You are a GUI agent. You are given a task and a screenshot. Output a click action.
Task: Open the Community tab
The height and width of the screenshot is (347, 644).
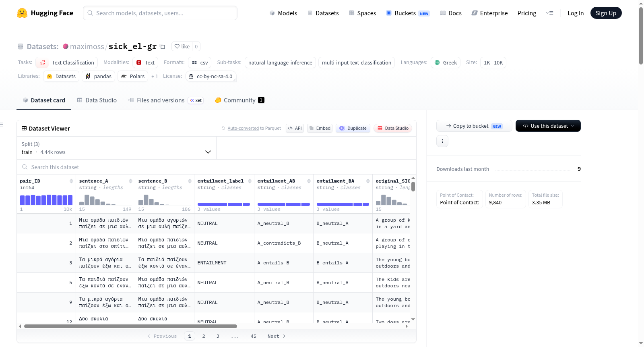coord(239,100)
